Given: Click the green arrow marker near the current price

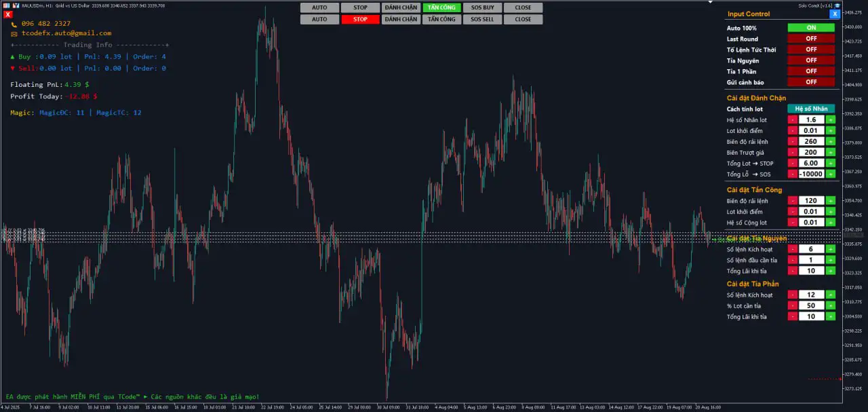Looking at the screenshot, I should [712, 239].
